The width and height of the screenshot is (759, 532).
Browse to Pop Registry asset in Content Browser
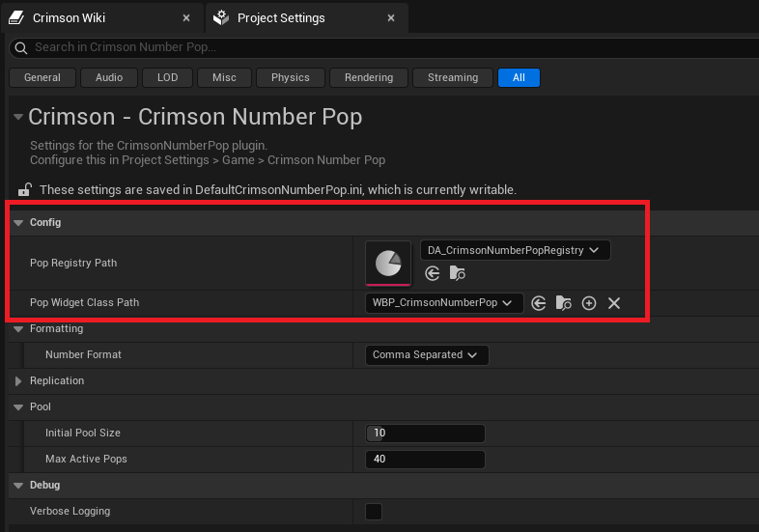tap(458, 273)
